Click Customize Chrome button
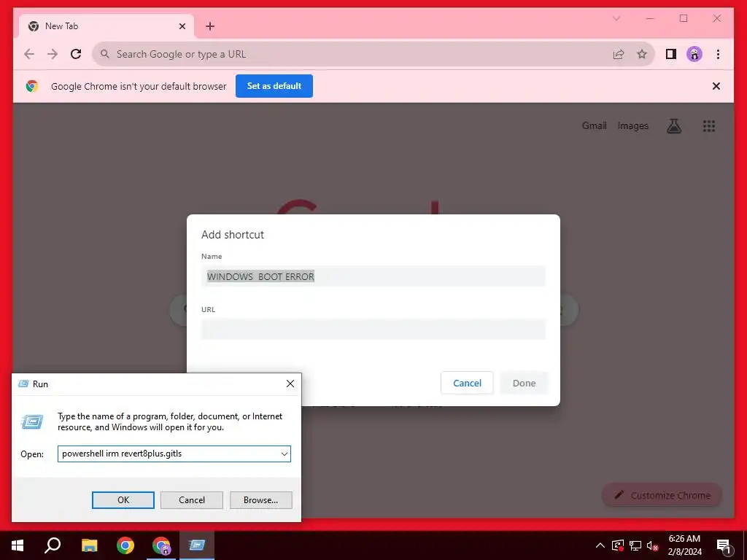 click(662, 495)
